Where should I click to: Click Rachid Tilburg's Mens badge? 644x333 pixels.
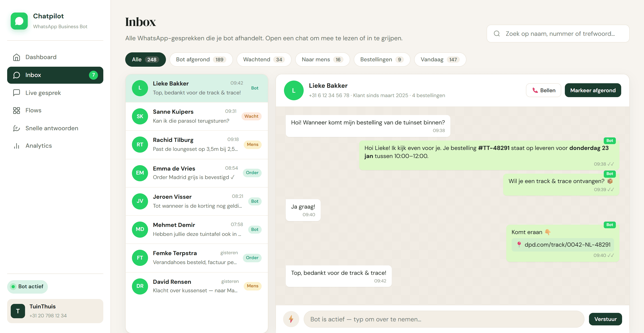coord(252,145)
